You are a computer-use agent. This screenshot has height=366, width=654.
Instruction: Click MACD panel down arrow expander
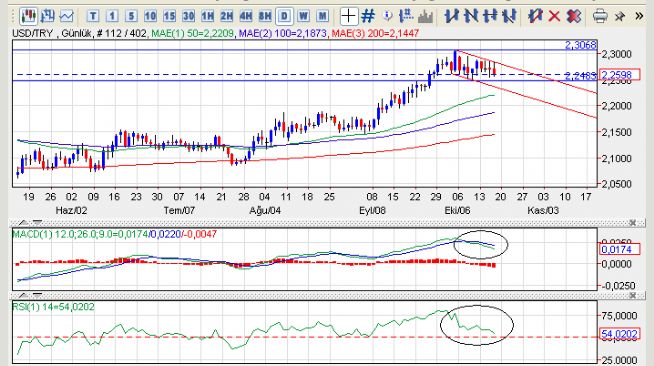click(37, 223)
